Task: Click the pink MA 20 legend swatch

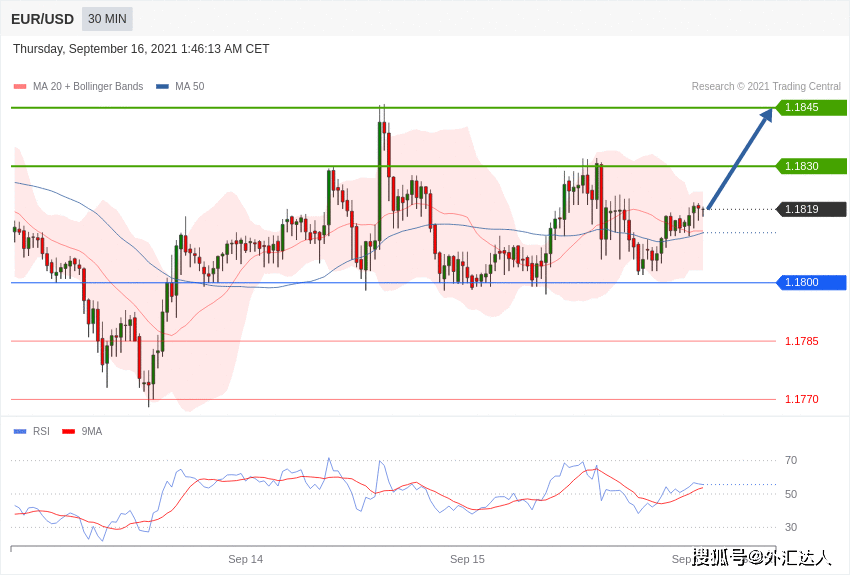Action: [20, 87]
